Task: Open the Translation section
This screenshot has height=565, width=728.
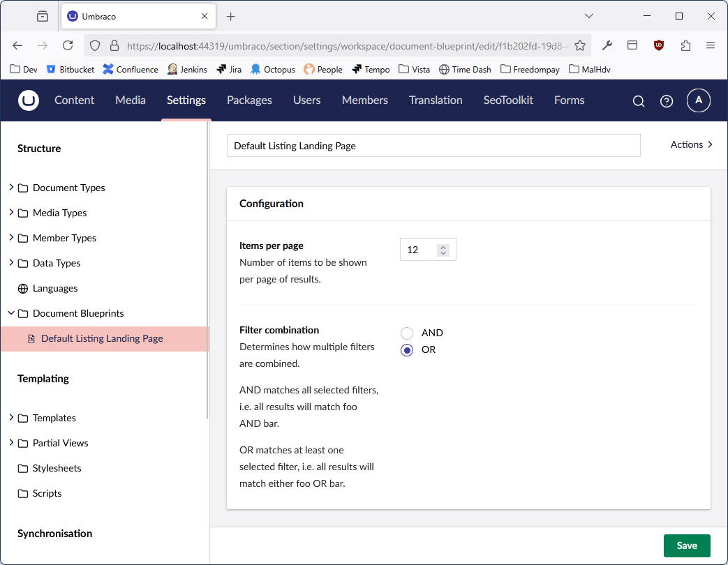Action: click(436, 100)
